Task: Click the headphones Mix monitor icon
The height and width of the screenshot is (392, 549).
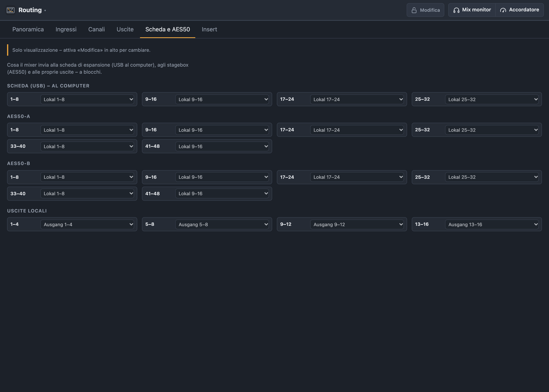Action: click(x=456, y=10)
